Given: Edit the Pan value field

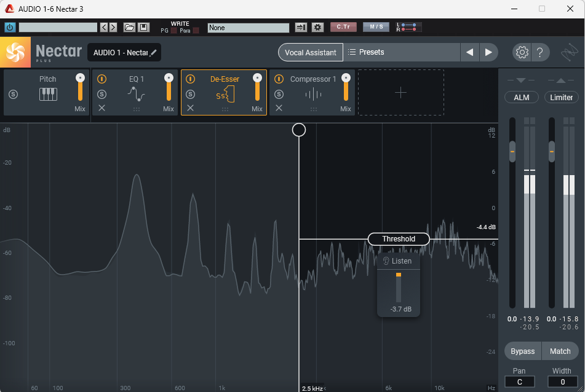Looking at the screenshot, I should click(520, 382).
